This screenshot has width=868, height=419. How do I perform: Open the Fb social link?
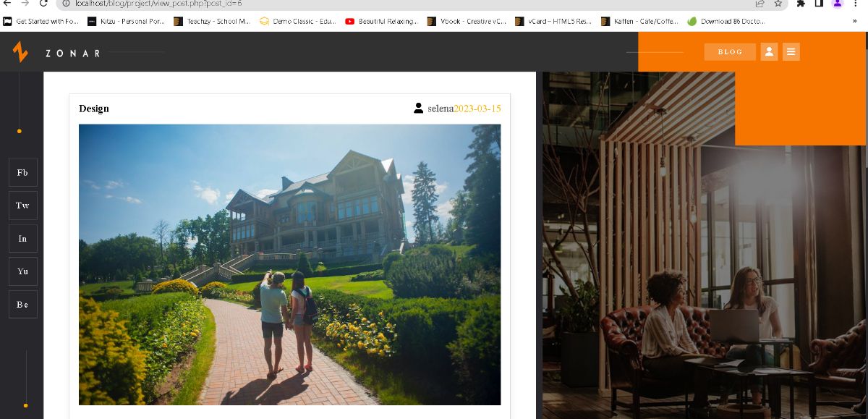click(22, 173)
